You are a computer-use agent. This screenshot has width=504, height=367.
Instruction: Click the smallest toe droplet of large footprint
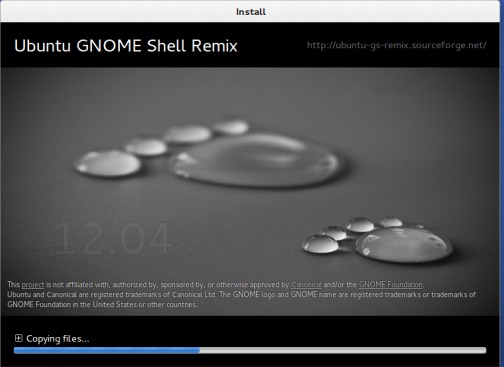pyautogui.click(x=231, y=127)
